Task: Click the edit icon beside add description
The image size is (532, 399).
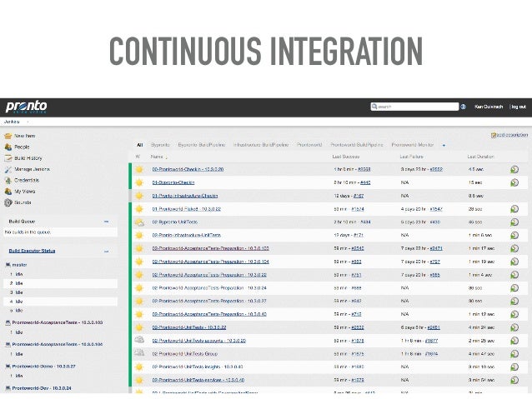Action: pyautogui.click(x=494, y=135)
